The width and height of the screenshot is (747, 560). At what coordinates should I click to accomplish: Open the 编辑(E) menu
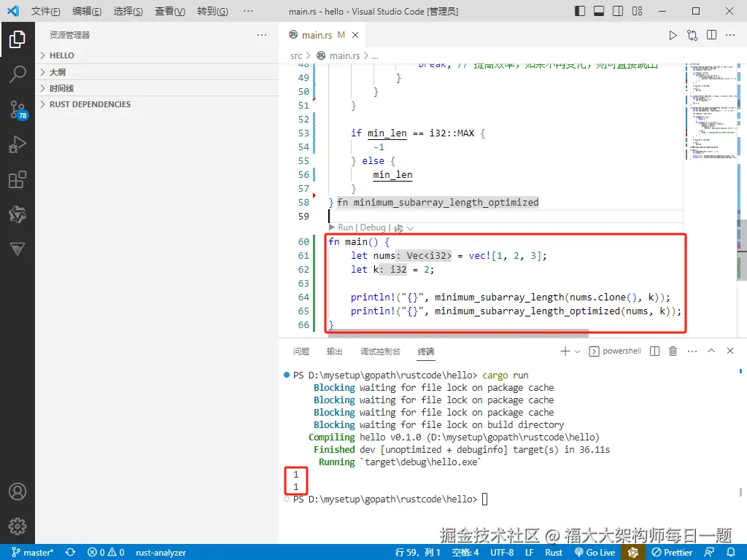click(87, 11)
